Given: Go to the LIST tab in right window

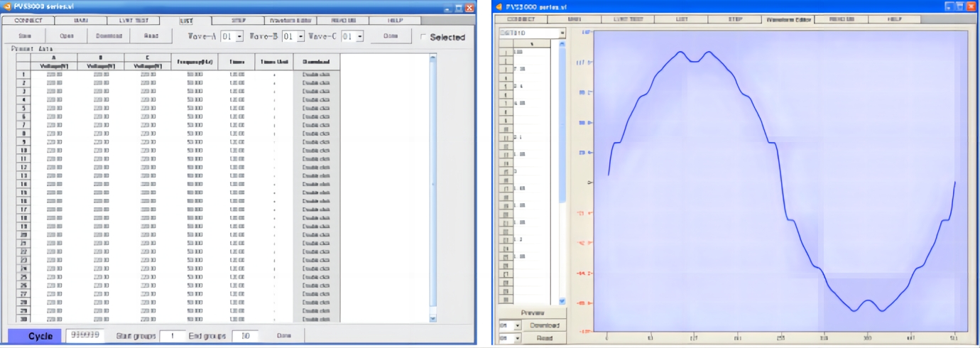Looking at the screenshot, I should pos(681,19).
